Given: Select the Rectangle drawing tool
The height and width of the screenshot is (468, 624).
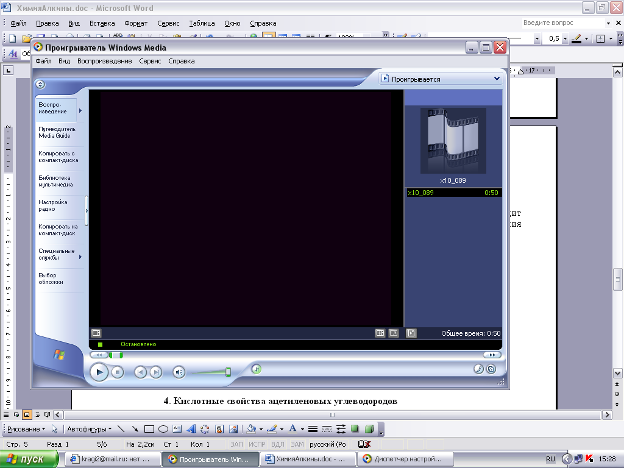Looking at the screenshot, I should [x=149, y=429].
